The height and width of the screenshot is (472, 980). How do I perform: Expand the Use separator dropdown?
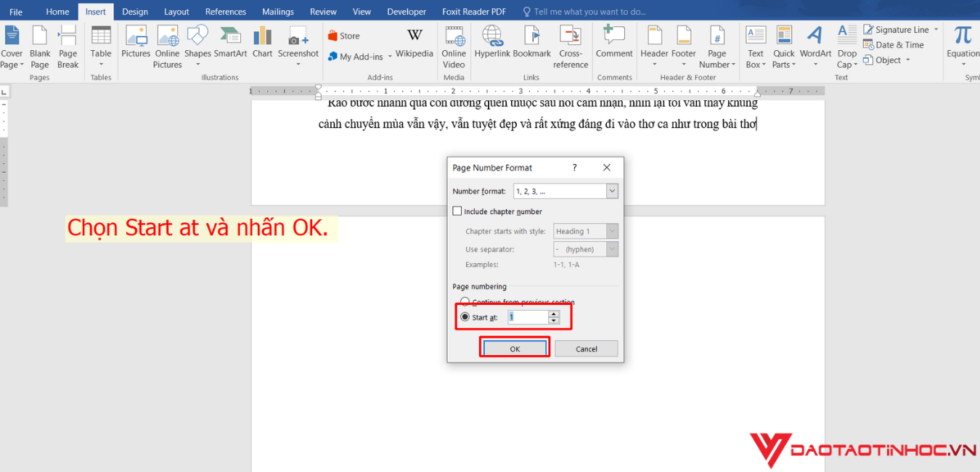612,249
